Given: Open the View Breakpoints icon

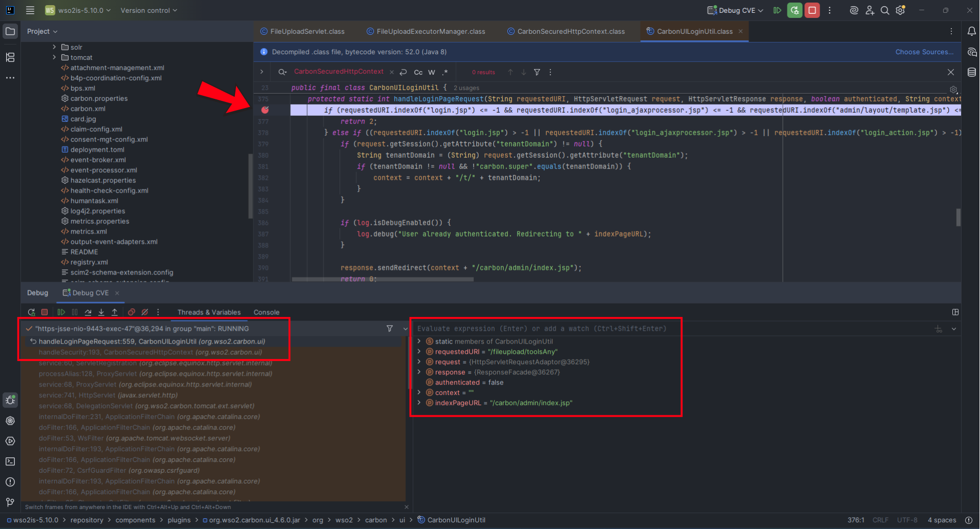Looking at the screenshot, I should (x=131, y=312).
